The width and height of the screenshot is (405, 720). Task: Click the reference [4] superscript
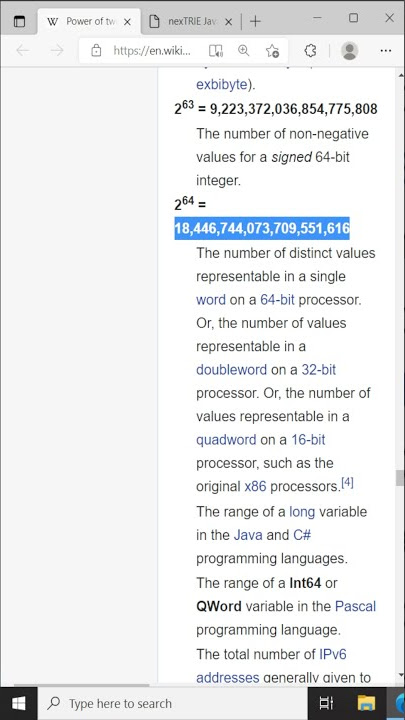click(347, 483)
